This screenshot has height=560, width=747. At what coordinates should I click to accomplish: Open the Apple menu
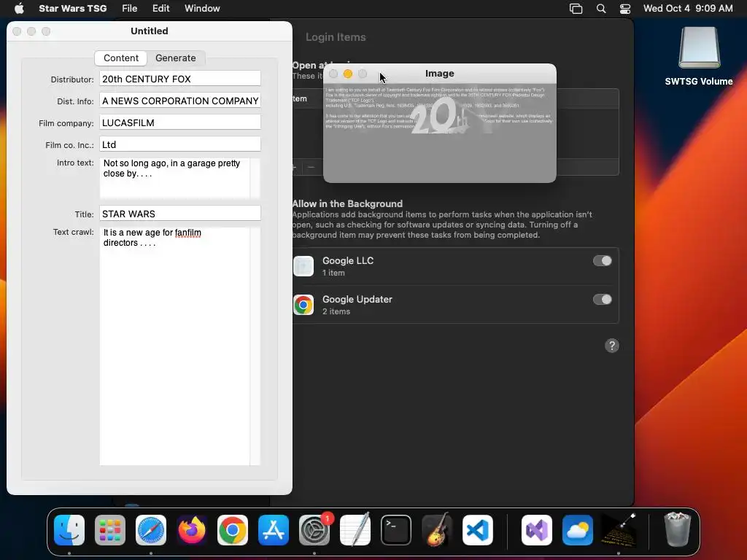19,8
